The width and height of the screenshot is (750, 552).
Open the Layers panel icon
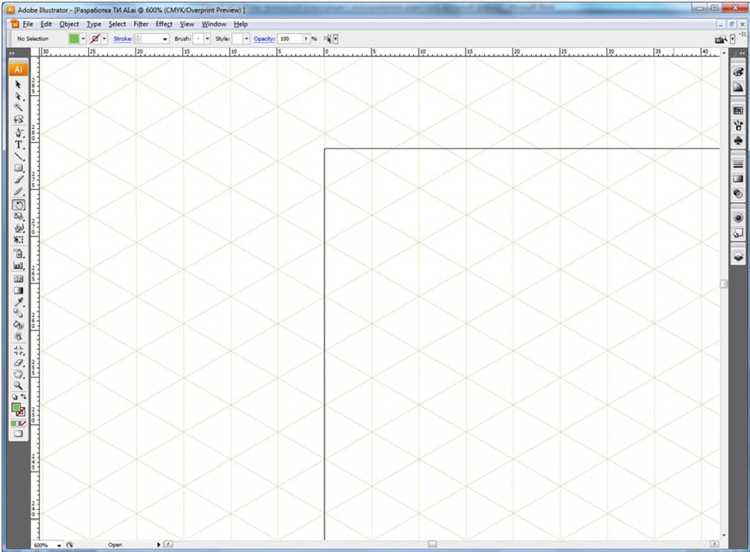click(x=738, y=257)
